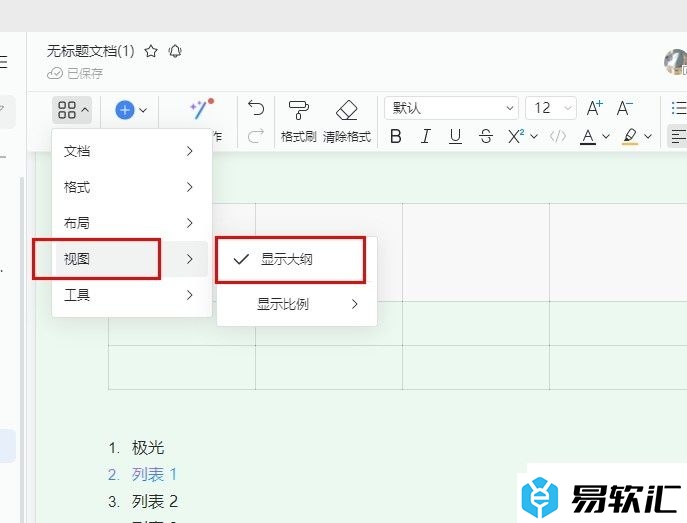Screen dimensions: 687x523
Task: Expand the blue plus insert dropdown
Action: (x=131, y=110)
